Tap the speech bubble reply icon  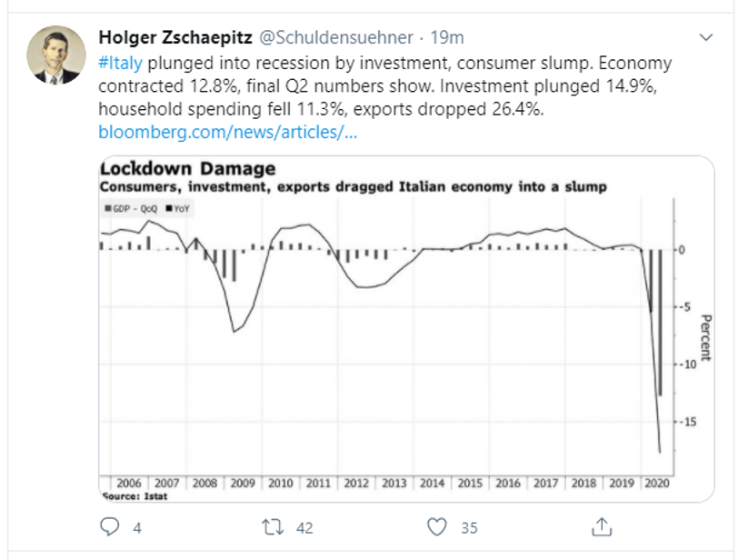(x=108, y=525)
